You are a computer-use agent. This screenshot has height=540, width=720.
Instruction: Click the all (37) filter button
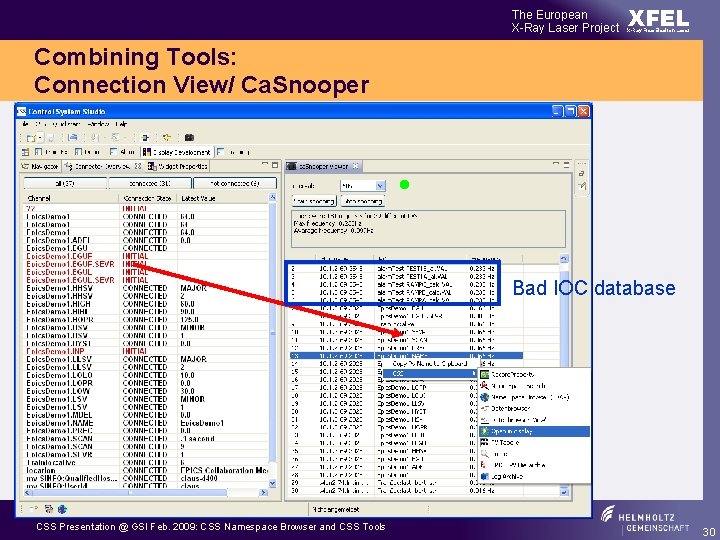[x=65, y=183]
